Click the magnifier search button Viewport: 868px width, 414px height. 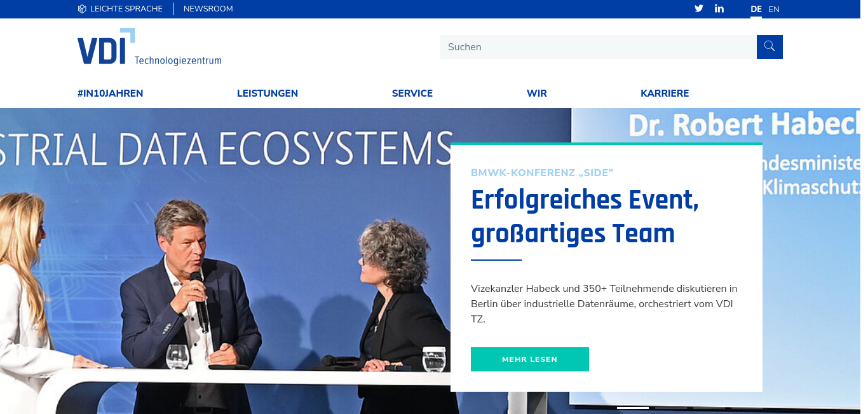pyautogui.click(x=770, y=46)
